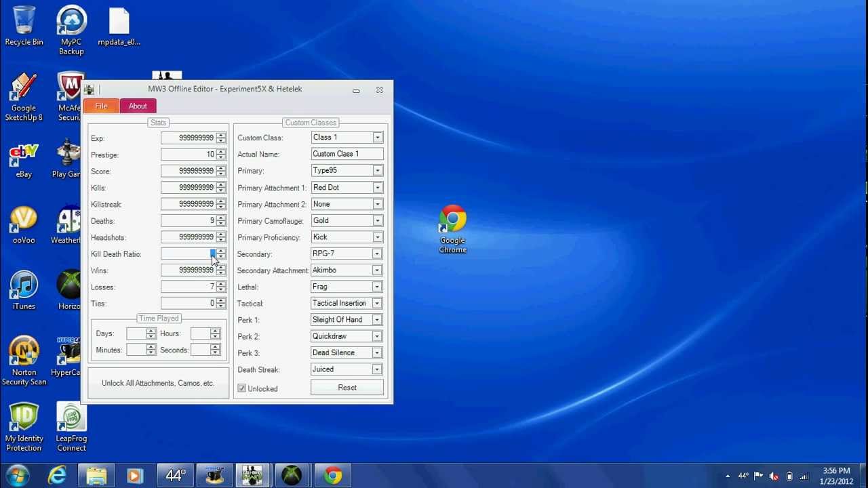Open the Action Center flag icon
The height and width of the screenshot is (488, 868).
[x=759, y=476]
